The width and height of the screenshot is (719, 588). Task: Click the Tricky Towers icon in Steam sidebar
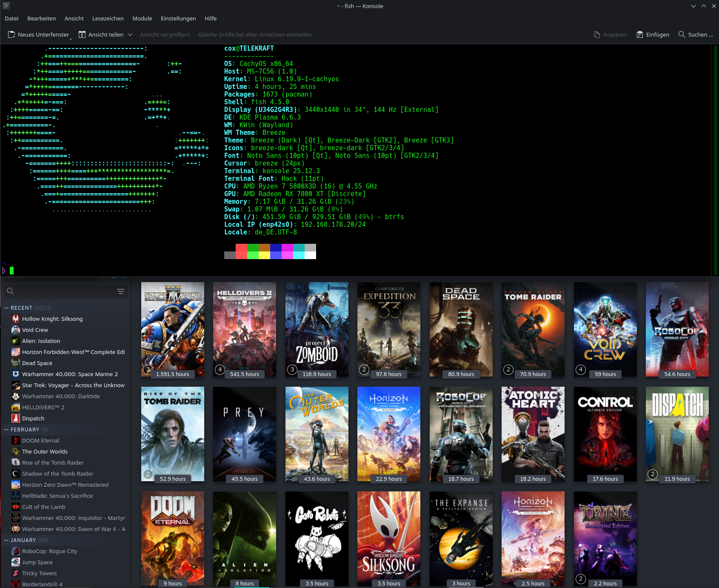[16, 573]
